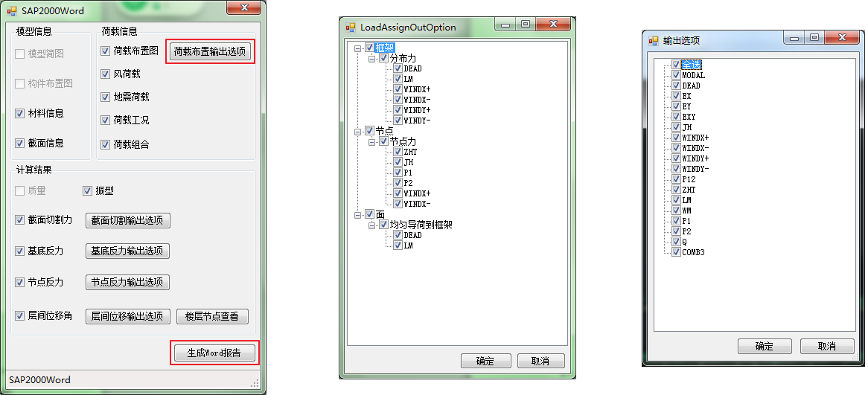Toggle the 风荷载 checkbox
The image size is (868, 395).
click(106, 74)
